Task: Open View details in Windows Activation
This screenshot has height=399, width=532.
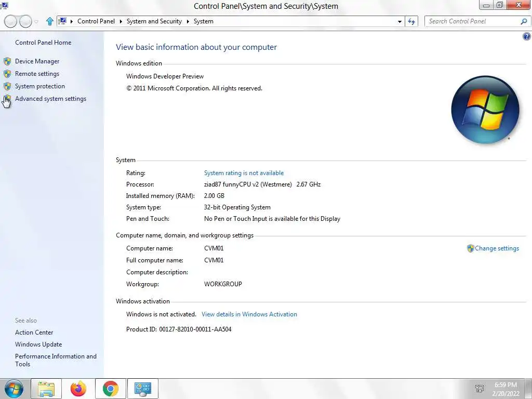Action: click(249, 314)
